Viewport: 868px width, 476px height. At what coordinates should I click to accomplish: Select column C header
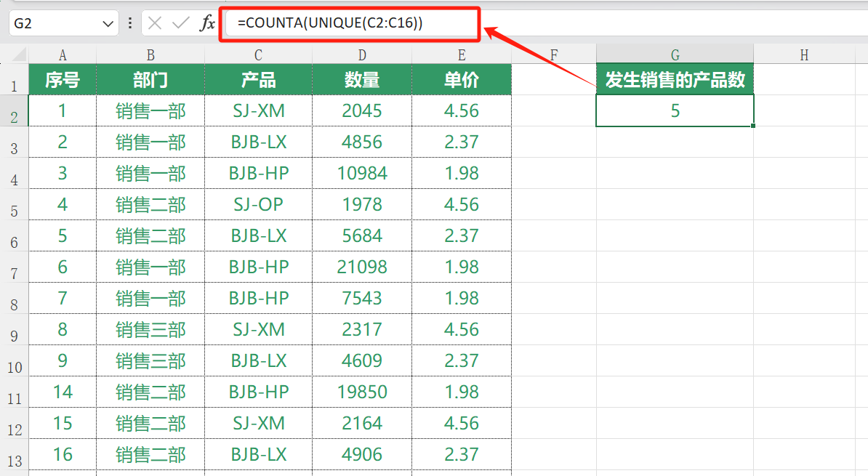click(259, 55)
